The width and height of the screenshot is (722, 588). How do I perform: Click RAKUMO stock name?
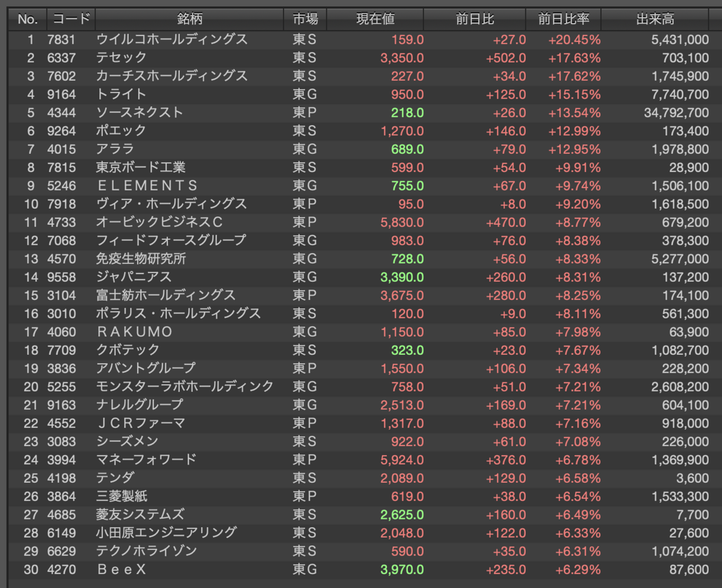click(134, 331)
